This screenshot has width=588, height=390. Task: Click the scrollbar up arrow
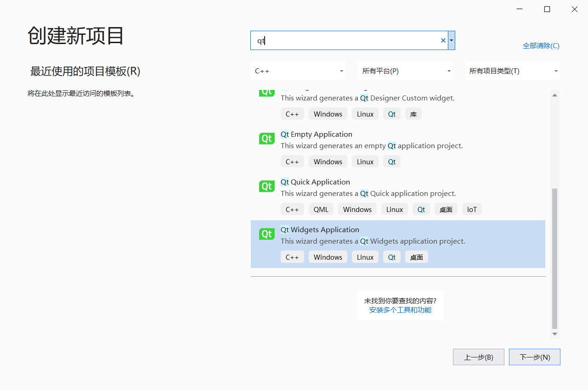tap(554, 95)
